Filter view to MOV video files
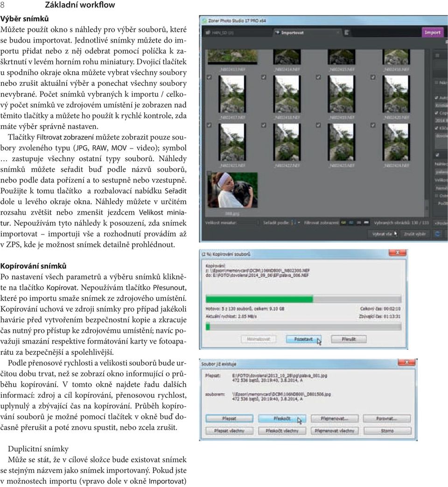 tap(359, 223)
